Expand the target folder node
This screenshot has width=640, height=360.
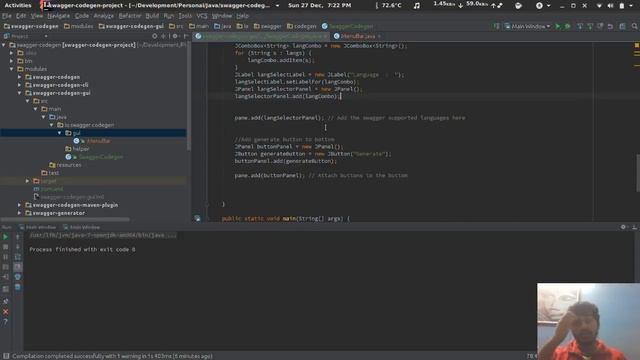(x=28, y=181)
